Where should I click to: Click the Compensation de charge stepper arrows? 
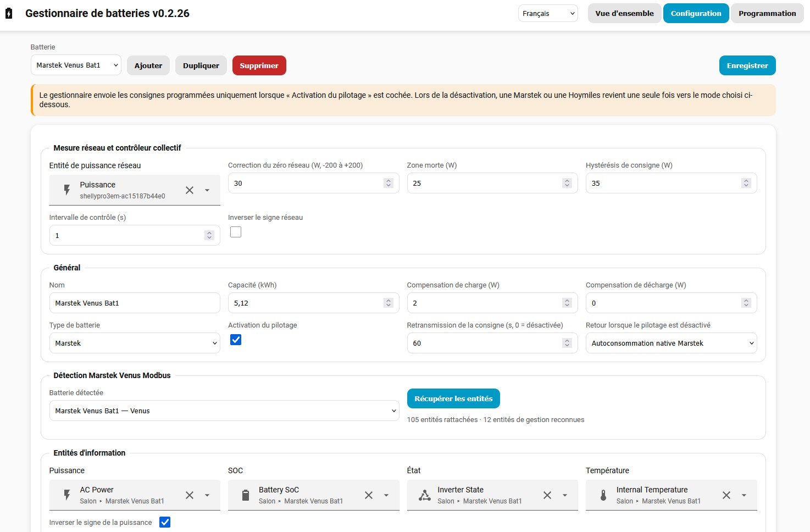point(567,303)
